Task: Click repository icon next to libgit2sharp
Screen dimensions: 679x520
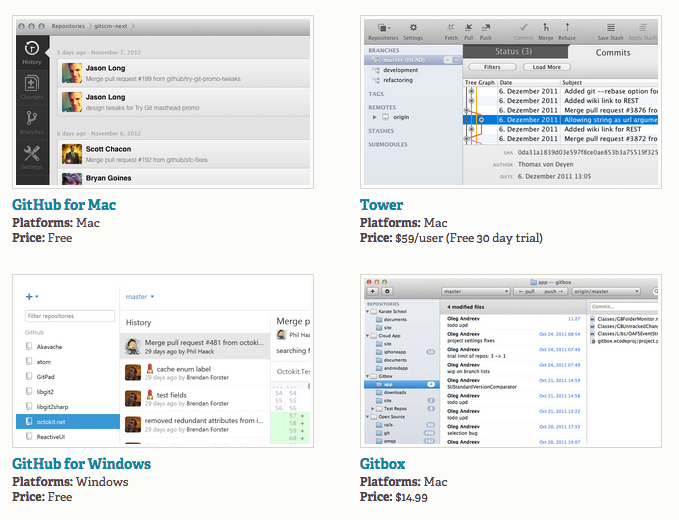Action: click(29, 407)
